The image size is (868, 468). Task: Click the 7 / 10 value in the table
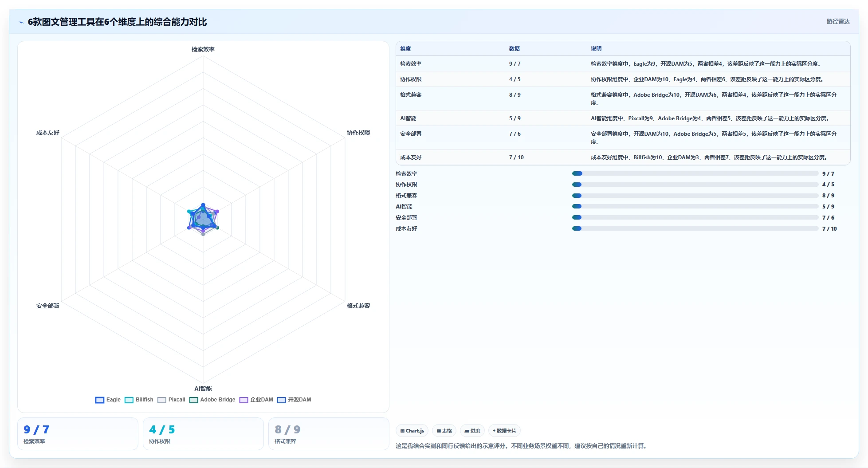click(x=516, y=157)
